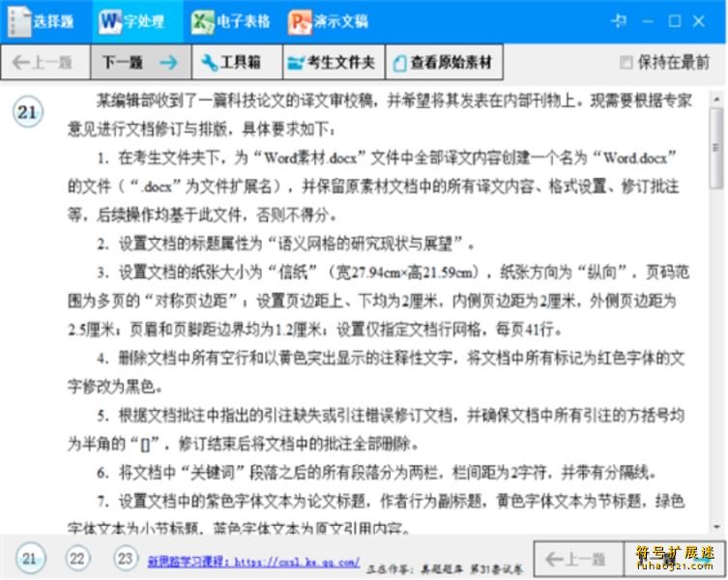The height and width of the screenshot is (580, 728).
Task: Click the text '设置文档的标题属性为'
Action: point(190,244)
